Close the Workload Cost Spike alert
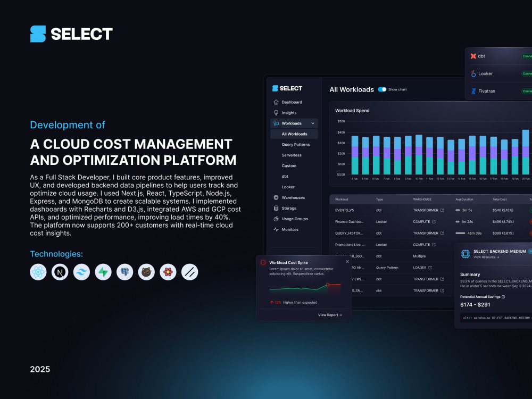This screenshot has width=532, height=399. click(347, 262)
